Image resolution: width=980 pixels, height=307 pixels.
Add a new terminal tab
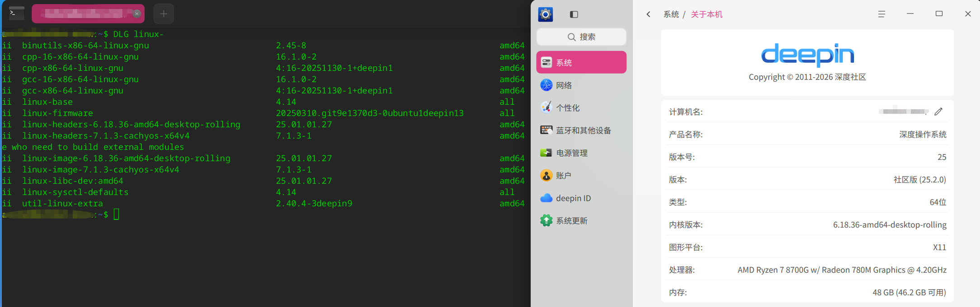pyautogui.click(x=163, y=14)
